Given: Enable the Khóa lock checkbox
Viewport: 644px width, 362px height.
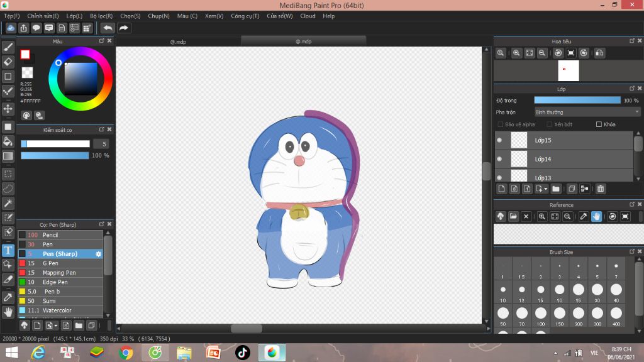Looking at the screenshot, I should (x=599, y=124).
